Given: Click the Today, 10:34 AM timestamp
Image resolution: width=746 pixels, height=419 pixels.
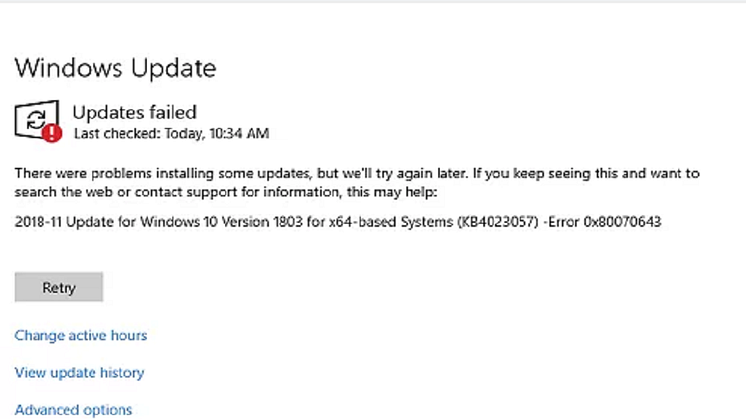Looking at the screenshot, I should click(x=217, y=133).
